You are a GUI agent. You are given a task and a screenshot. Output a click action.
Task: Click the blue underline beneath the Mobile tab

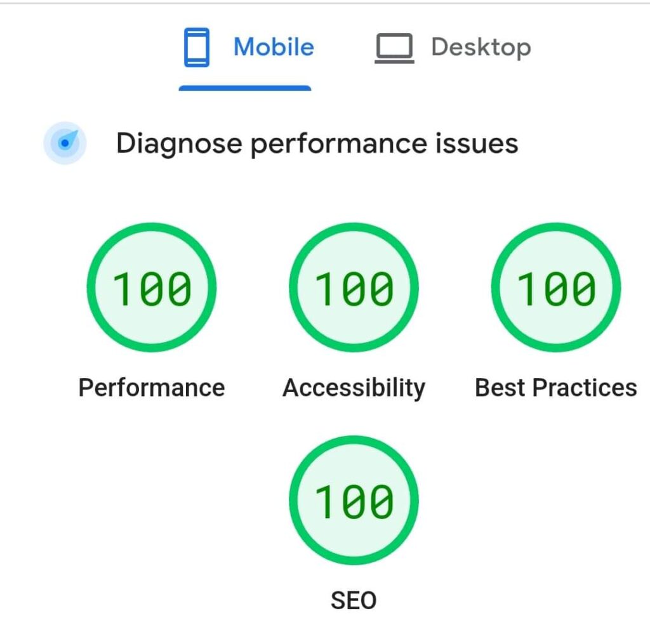(245, 88)
